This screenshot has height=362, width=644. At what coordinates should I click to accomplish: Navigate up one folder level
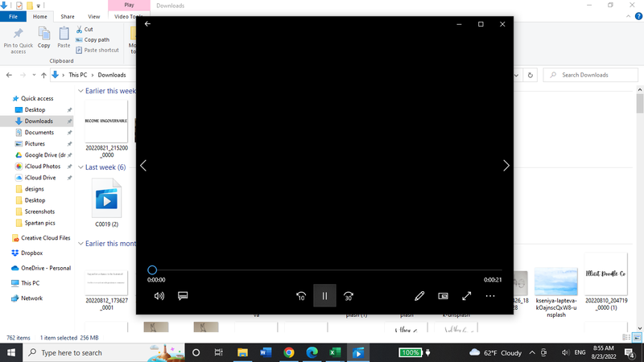tap(43, 75)
